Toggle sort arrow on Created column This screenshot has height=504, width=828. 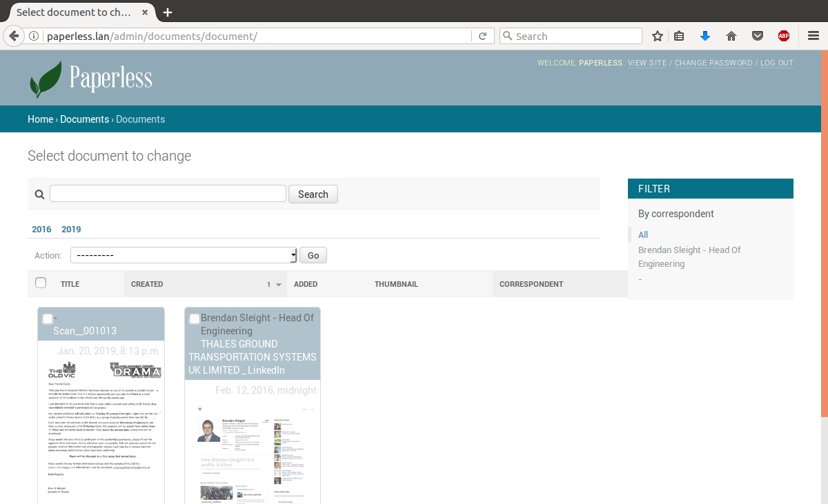pos(279,285)
